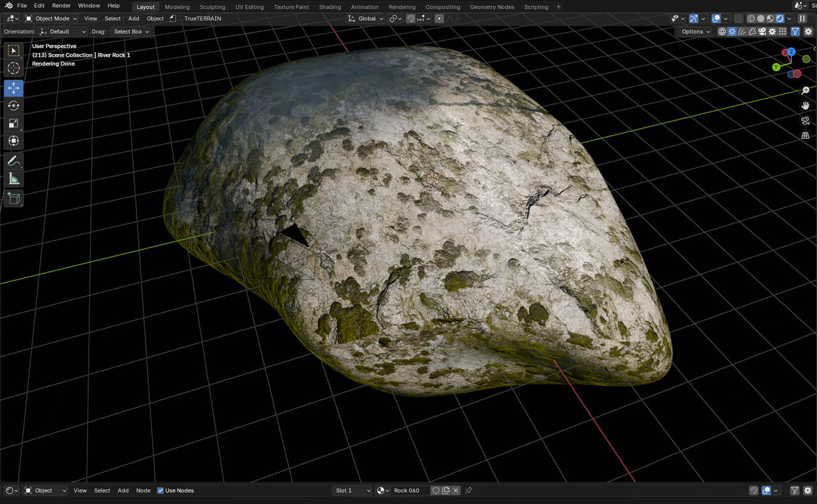Toggle proportional editing button
This screenshot has height=504, width=817.
[439, 19]
